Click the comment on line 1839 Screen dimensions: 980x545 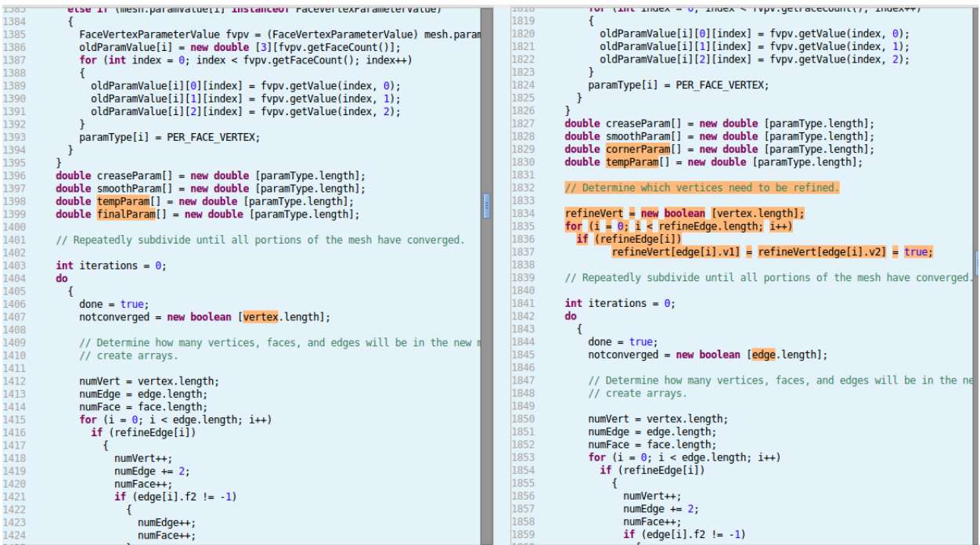pyautogui.click(x=768, y=278)
